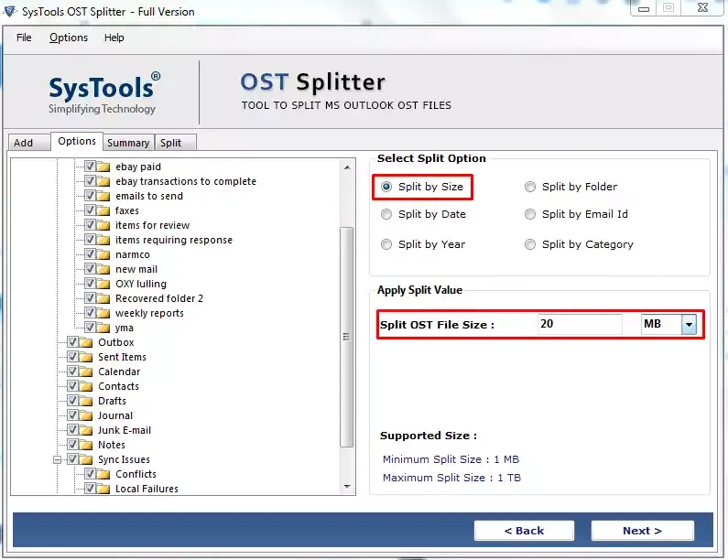
Task: Click the Calendar folder icon
Action: point(86,372)
